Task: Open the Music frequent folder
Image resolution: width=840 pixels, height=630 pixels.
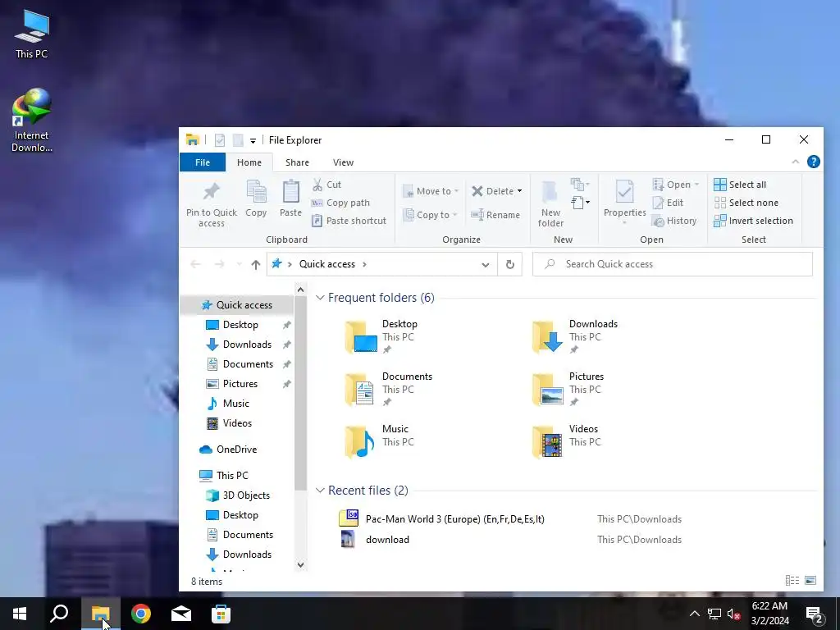Action: point(381,441)
